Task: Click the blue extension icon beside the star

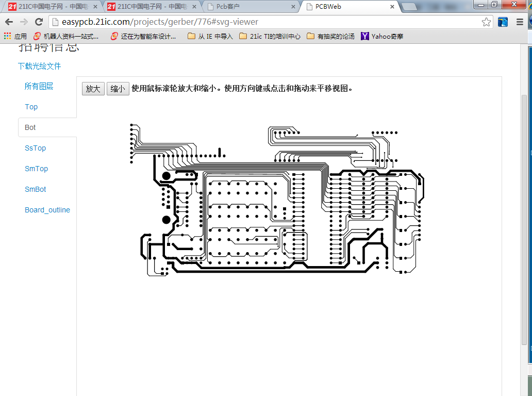Action: (503, 22)
